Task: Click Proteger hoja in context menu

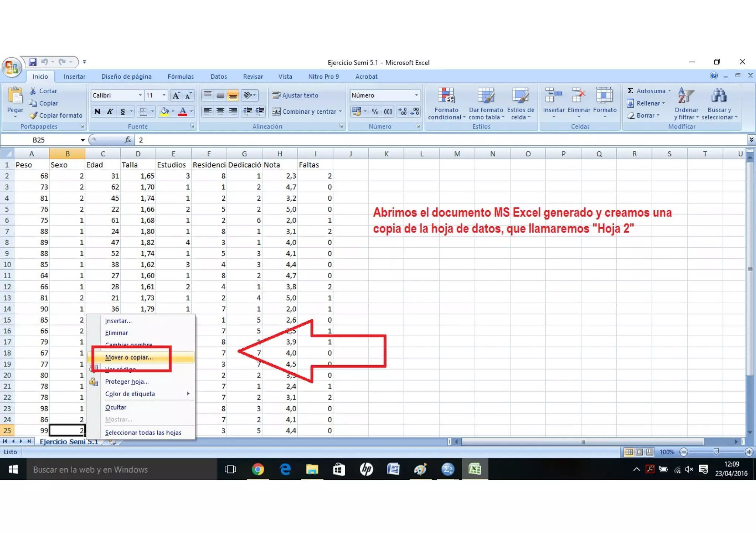Action: [x=127, y=382]
